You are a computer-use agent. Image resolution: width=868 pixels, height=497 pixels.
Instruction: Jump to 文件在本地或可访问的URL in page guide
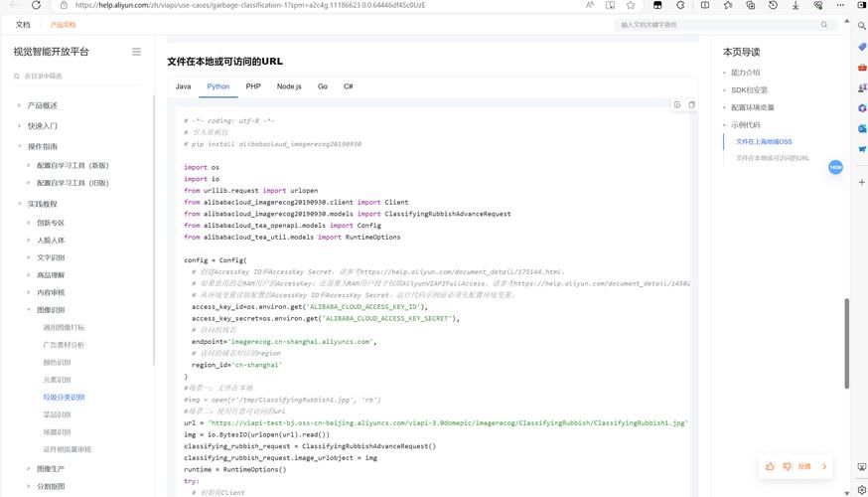pos(772,157)
